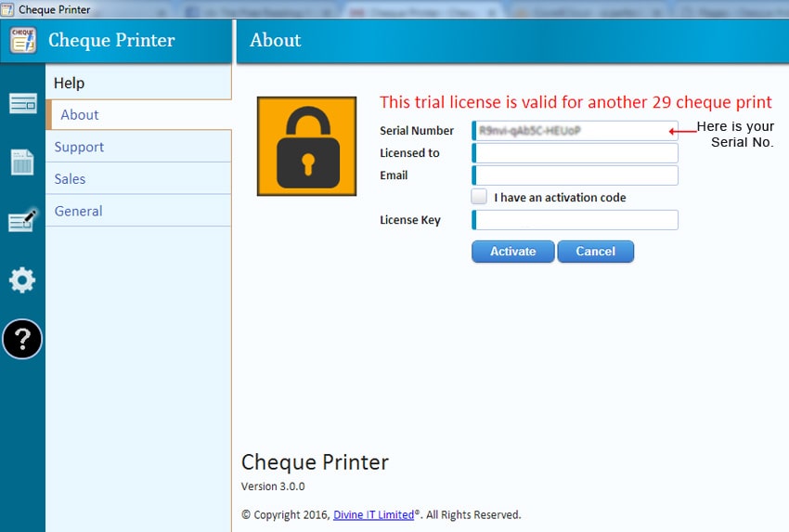Open the Support section
Screen dimensions: 789x532
click(x=79, y=147)
